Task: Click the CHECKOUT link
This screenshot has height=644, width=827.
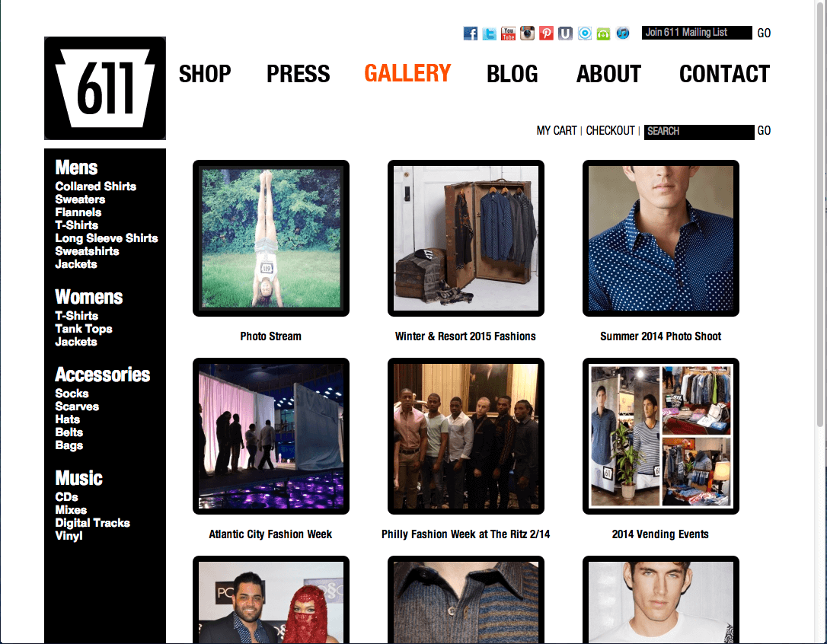Action: point(610,130)
